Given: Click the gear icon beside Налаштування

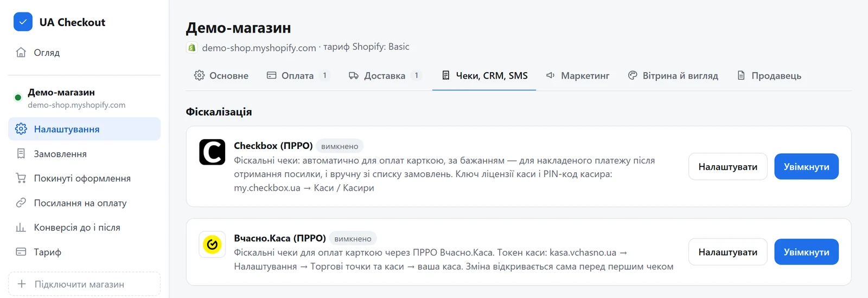Looking at the screenshot, I should click(x=21, y=129).
